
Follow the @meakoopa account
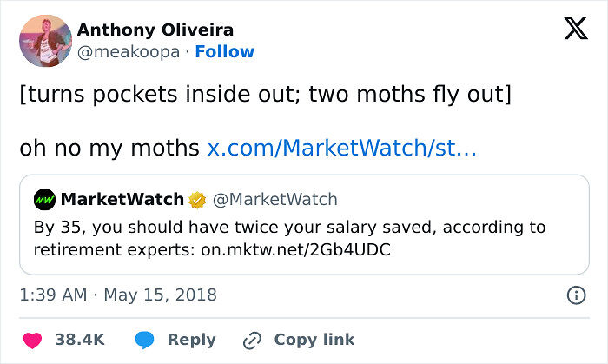224,51
